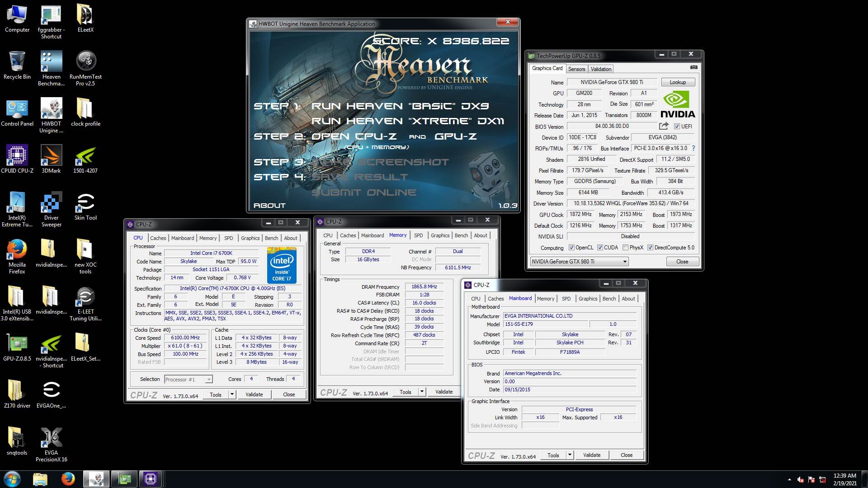Screen dimensions: 868x488
Task: Open the clock profile folder
Action: 85,113
